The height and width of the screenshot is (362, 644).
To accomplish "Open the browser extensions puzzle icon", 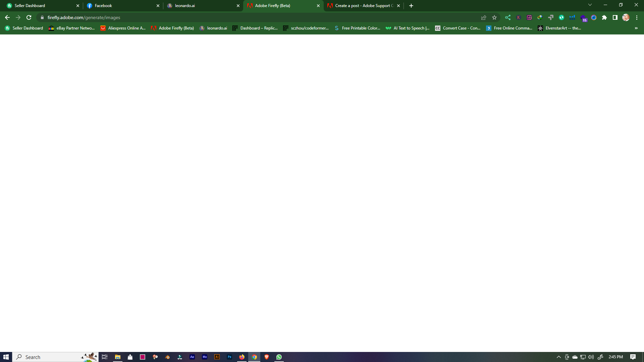I will click(605, 17).
